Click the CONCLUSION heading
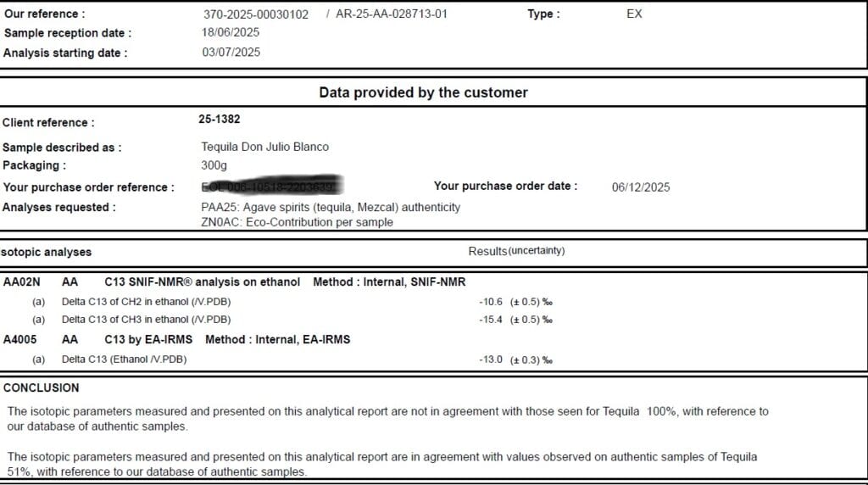The image size is (868, 485). [x=42, y=387]
